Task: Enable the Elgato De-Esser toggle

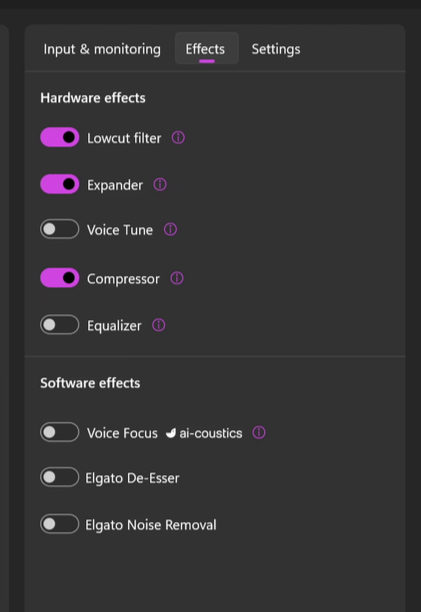Action: point(60,477)
